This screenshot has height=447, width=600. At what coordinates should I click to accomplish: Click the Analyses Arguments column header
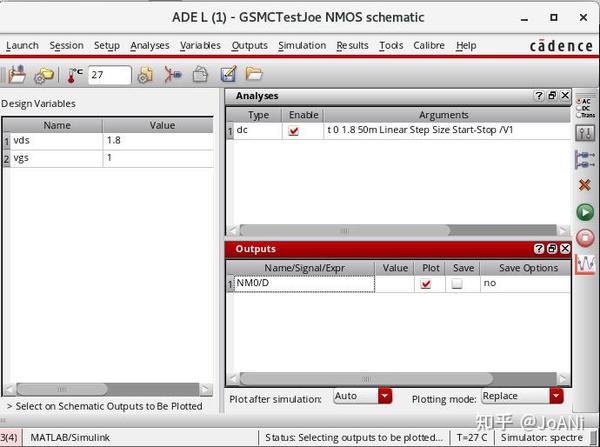point(447,115)
